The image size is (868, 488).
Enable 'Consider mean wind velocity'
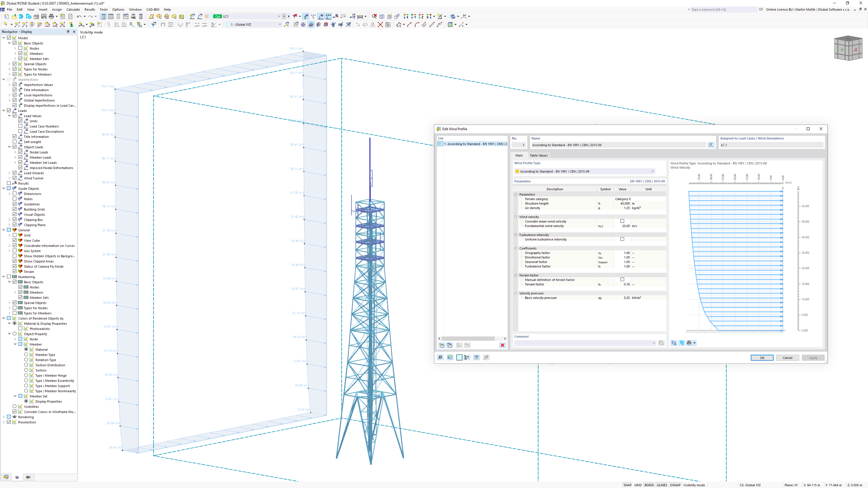(x=622, y=221)
